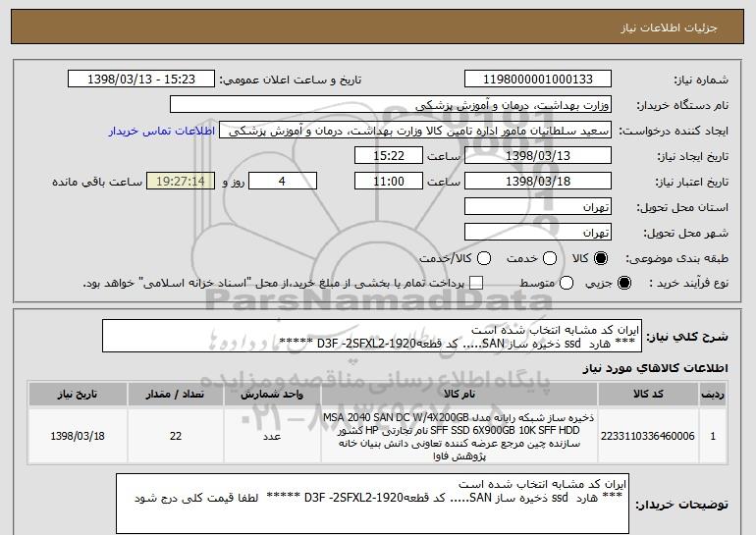Click the توضیحات خریدار text area
Screen dimensions: 756x535
[372, 504]
